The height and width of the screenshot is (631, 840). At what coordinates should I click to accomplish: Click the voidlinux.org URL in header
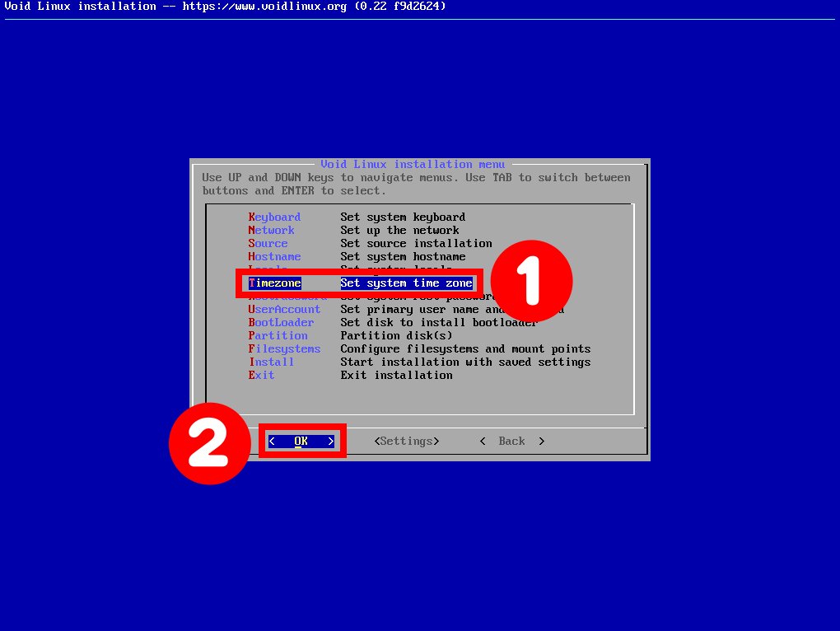(264, 7)
